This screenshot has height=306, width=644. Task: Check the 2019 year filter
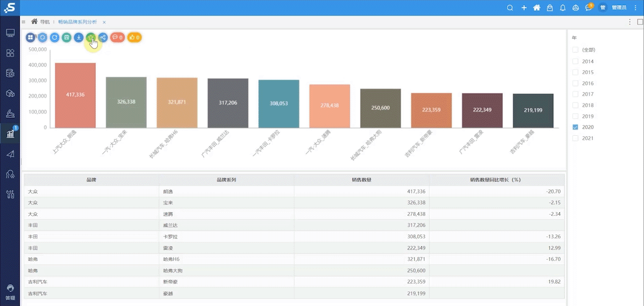click(575, 116)
